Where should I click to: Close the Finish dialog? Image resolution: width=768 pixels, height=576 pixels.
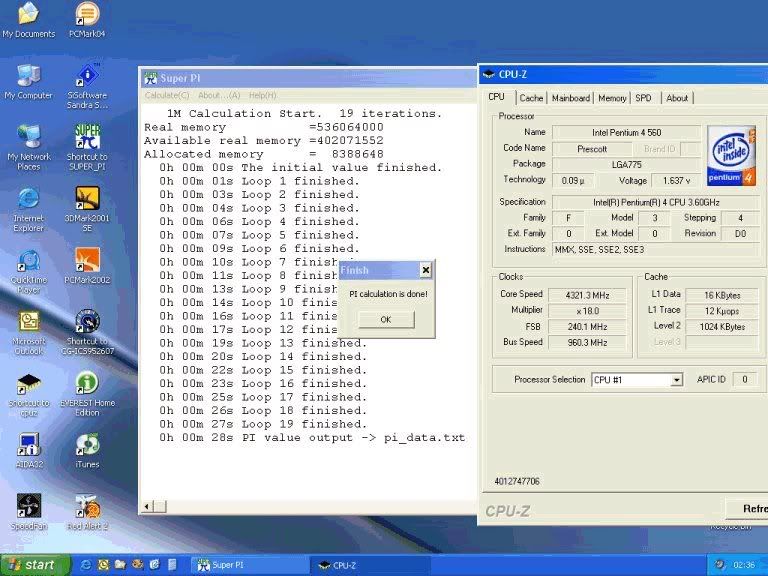(426, 270)
